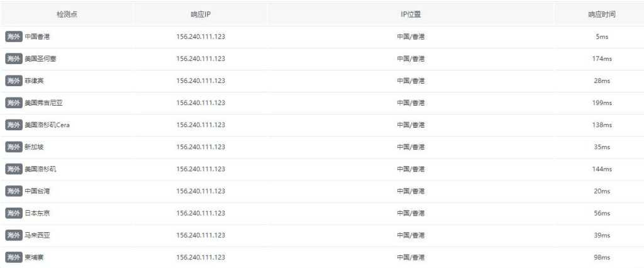Select the 中国台湾 checkpoint label
This screenshot has width=644, height=268.
click(x=37, y=191)
